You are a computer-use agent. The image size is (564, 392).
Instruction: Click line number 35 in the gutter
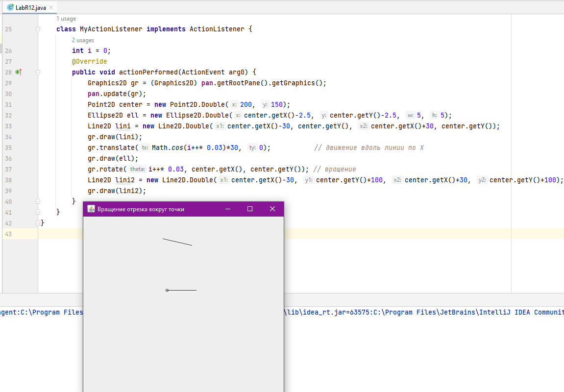8,148
